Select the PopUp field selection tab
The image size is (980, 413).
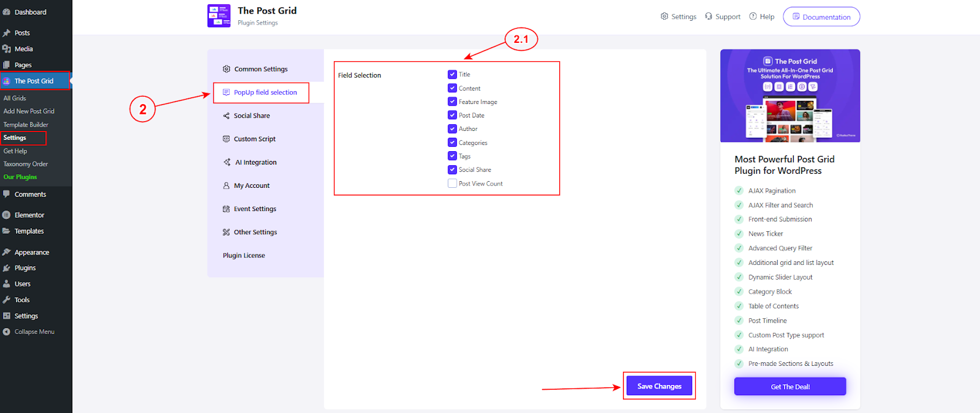[x=265, y=92]
